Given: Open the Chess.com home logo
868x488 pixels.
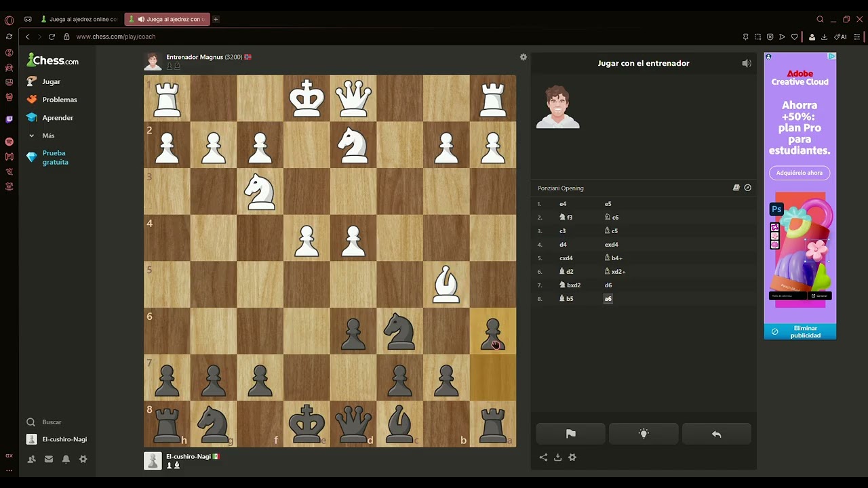Looking at the screenshot, I should (x=53, y=60).
